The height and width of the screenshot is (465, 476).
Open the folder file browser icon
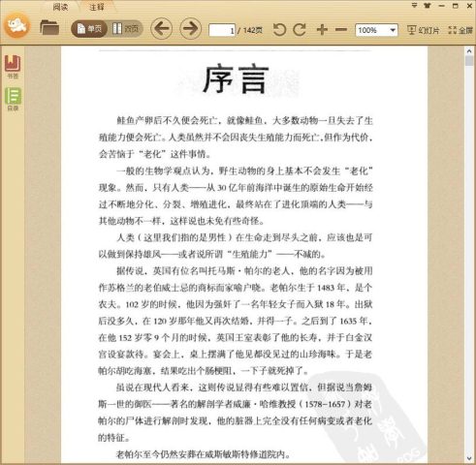tap(49, 27)
